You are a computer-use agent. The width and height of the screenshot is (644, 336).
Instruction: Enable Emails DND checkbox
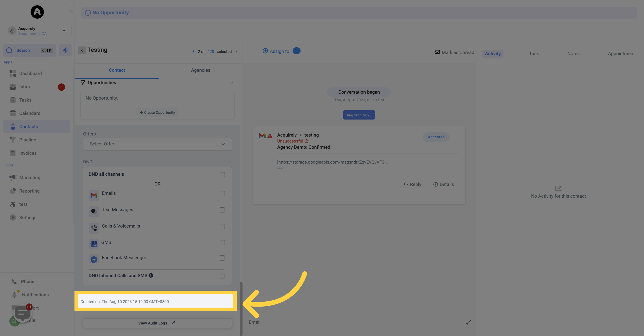point(222,194)
